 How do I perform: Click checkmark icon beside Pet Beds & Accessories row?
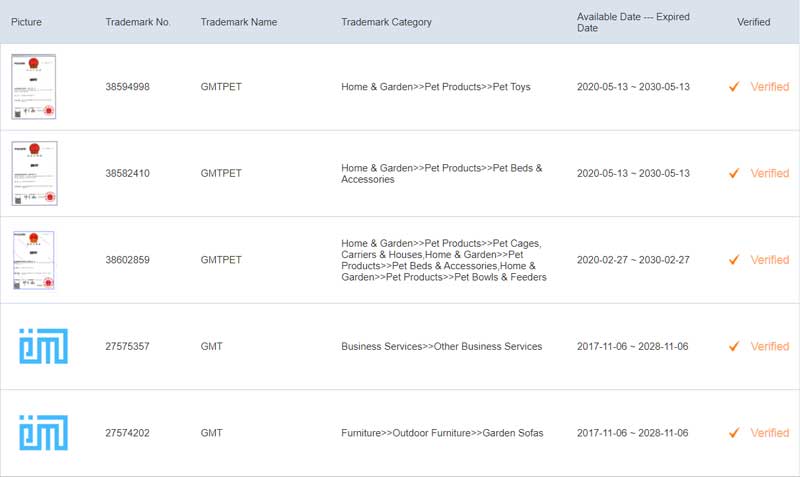tap(734, 173)
